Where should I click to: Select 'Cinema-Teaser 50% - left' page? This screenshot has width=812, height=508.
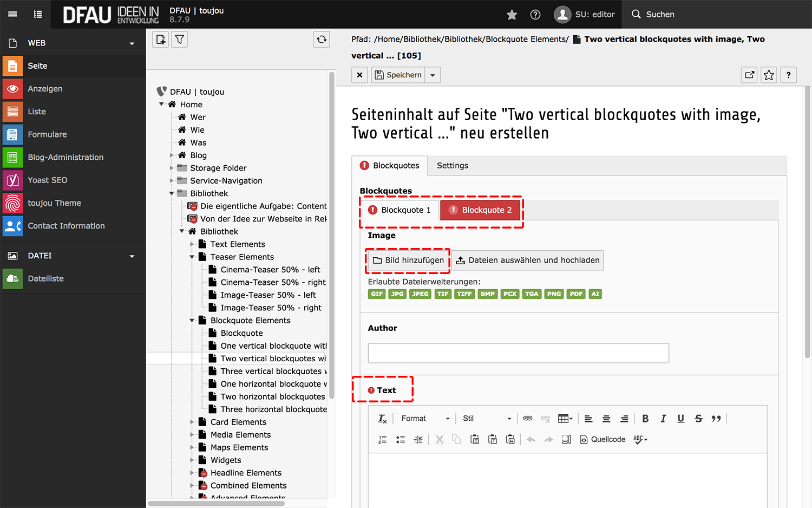[x=270, y=270]
